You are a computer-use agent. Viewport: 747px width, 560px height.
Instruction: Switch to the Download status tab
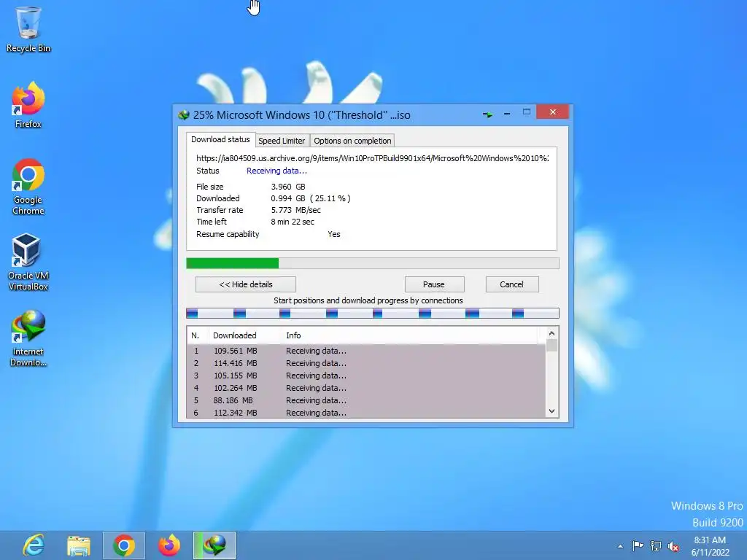click(220, 139)
